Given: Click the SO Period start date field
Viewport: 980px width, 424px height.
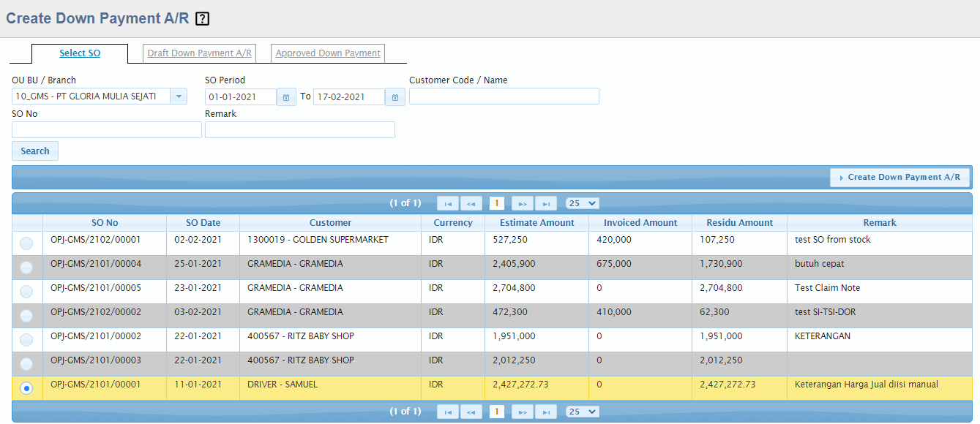Looking at the screenshot, I should tap(241, 96).
